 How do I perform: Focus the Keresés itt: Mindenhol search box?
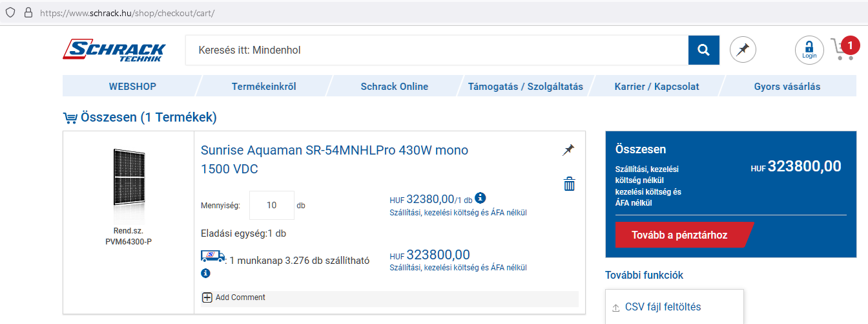click(x=437, y=50)
